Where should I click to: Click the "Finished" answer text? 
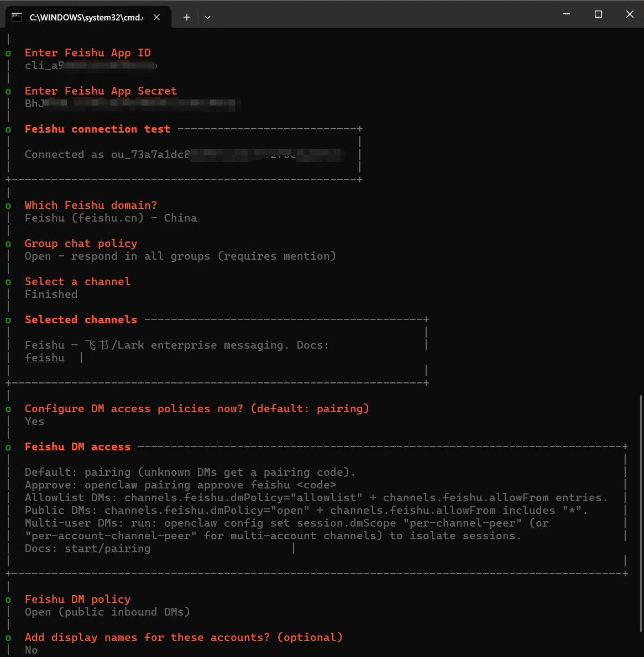coord(51,294)
